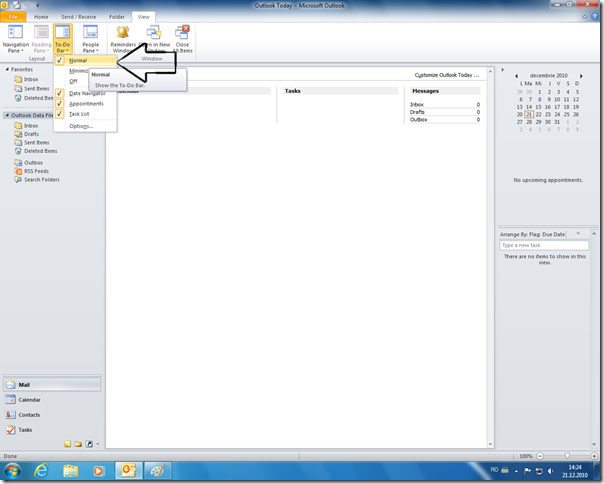Viewport: 604px width, 484px height.
Task: Go to next month in date navigator
Action: pyautogui.click(x=581, y=76)
